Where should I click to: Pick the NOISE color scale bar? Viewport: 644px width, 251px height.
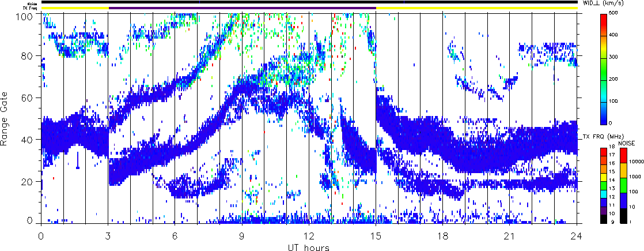pos(623,185)
